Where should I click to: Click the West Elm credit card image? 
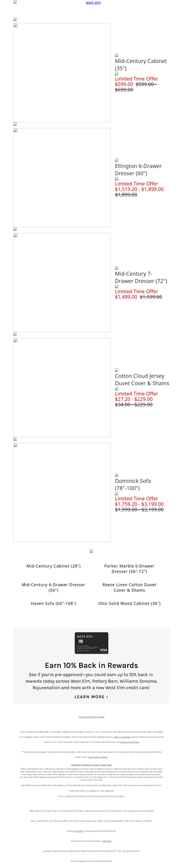(x=91, y=643)
